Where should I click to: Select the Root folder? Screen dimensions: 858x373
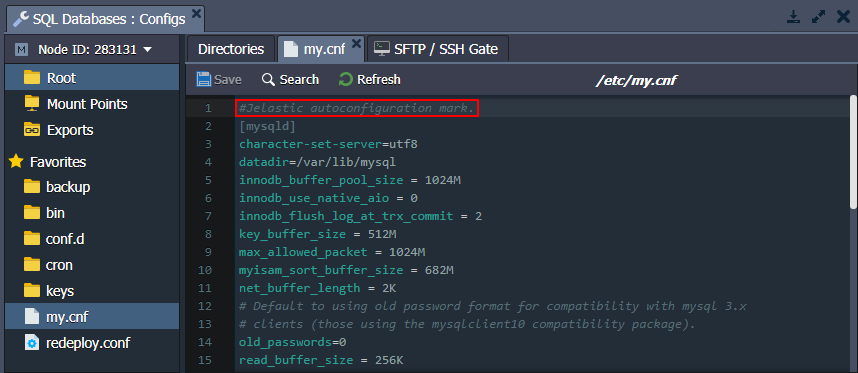click(x=92, y=78)
